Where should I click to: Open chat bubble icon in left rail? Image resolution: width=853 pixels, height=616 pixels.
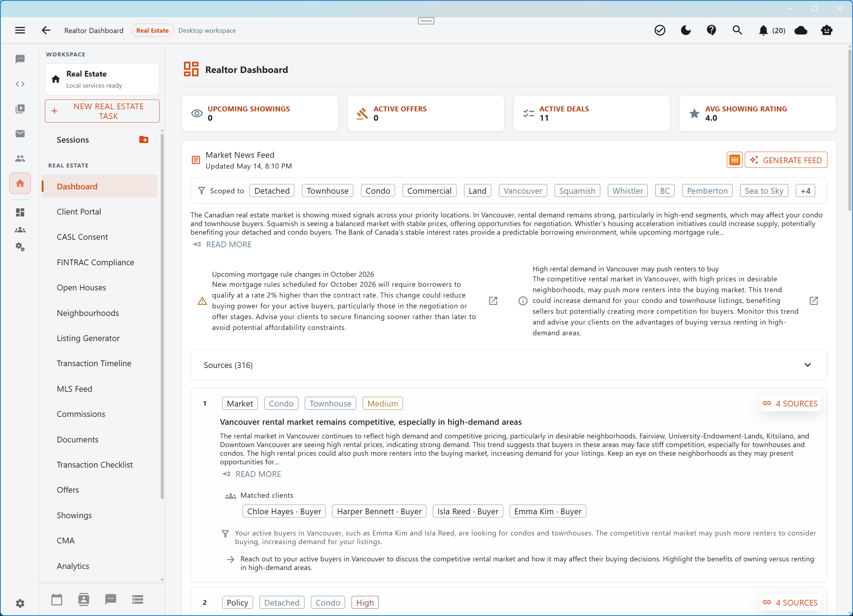tap(20, 59)
